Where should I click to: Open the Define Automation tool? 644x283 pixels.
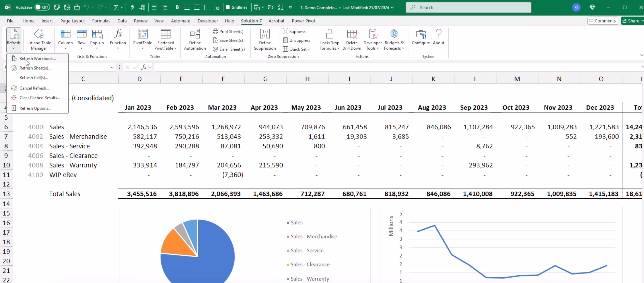195,34
